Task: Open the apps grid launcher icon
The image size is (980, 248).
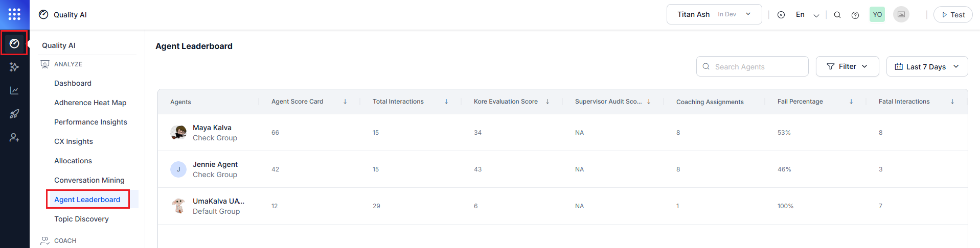Action: [x=14, y=14]
